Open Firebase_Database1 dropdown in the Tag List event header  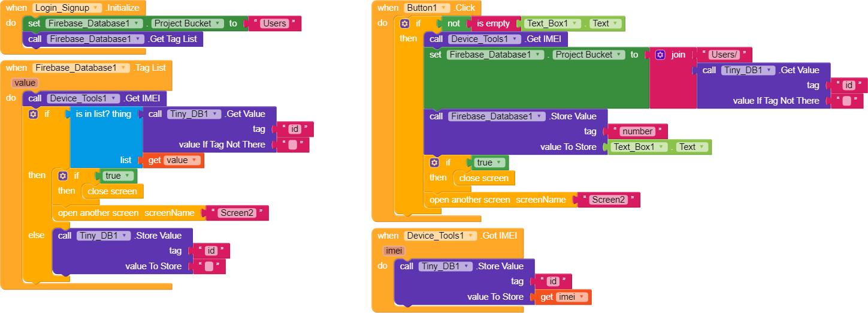(x=81, y=68)
